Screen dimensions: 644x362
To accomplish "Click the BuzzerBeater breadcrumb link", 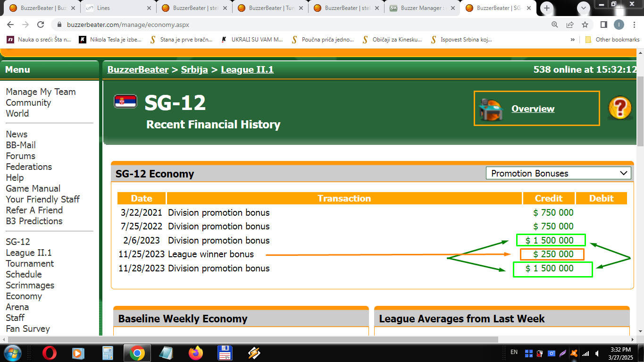I will point(138,69).
